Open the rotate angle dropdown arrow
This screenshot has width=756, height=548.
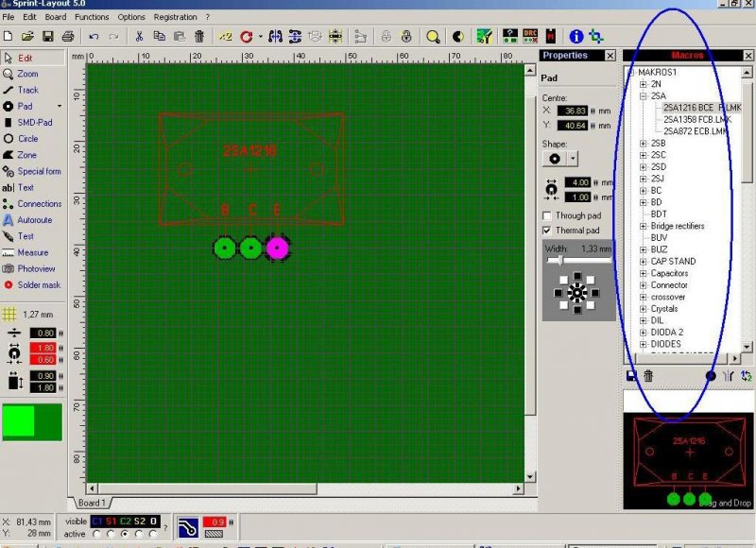261,36
